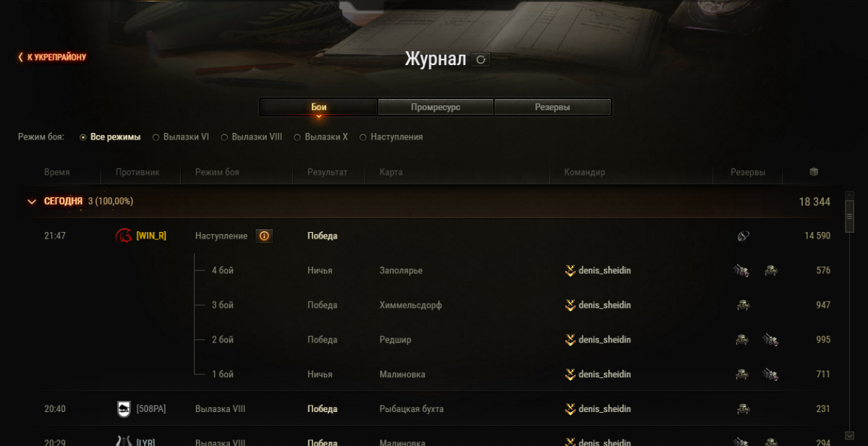Click the industrial resource box column icon
Viewport: 868px width, 446px height.
[x=814, y=172]
